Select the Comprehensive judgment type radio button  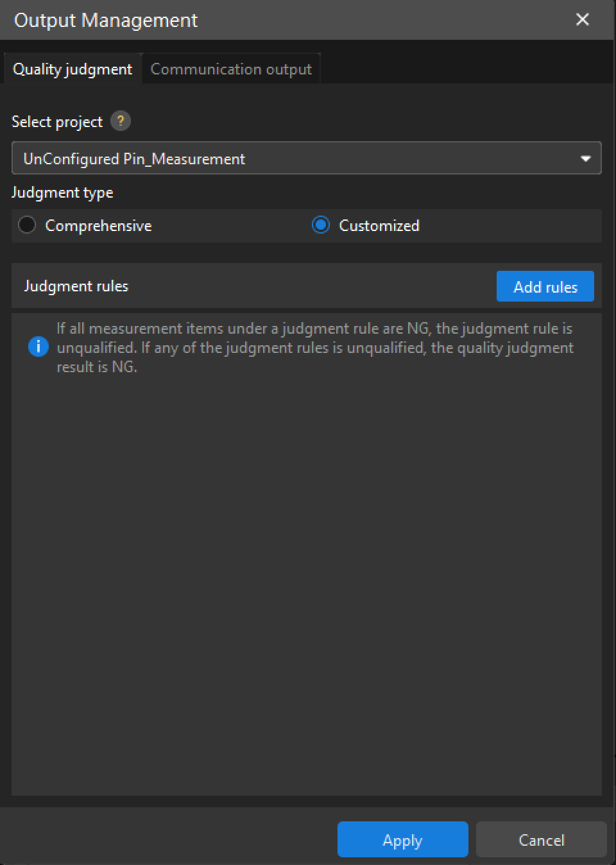click(x=27, y=225)
